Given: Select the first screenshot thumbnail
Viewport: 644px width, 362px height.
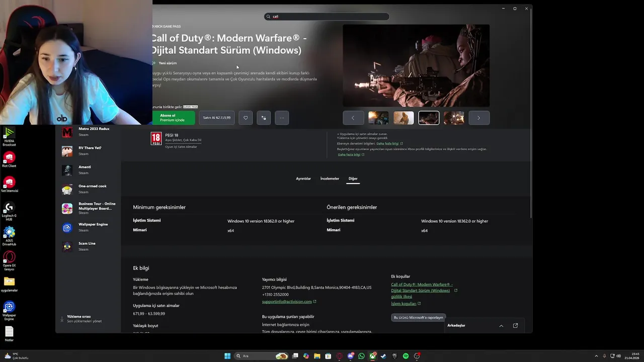Looking at the screenshot, I should 378,118.
